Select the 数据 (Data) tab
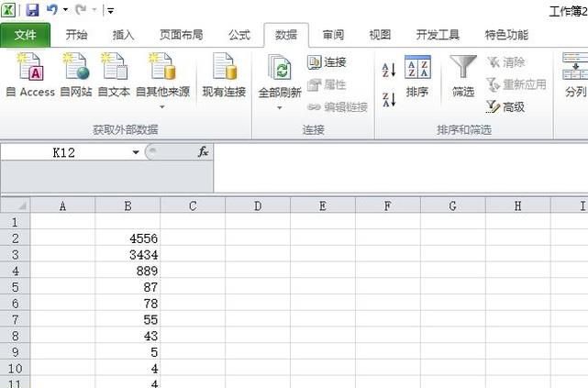Image resolution: width=588 pixels, height=388 pixels. click(286, 35)
